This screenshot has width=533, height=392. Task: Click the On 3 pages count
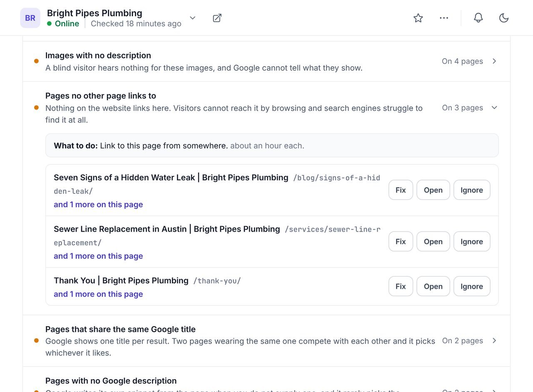(x=463, y=107)
